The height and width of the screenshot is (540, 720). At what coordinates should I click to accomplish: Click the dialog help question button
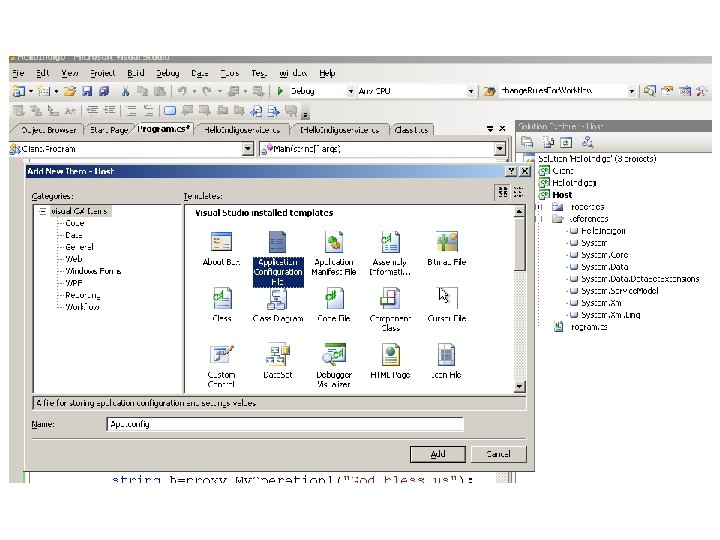coord(511,171)
